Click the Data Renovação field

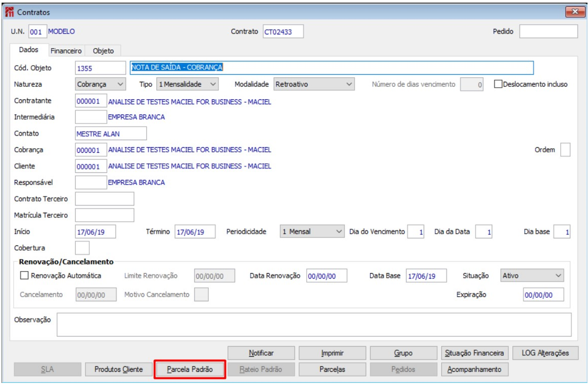[x=327, y=276]
